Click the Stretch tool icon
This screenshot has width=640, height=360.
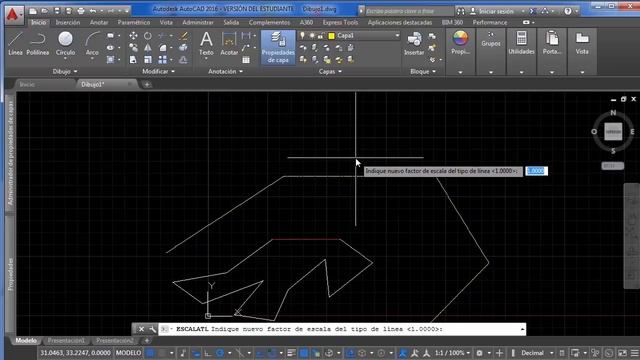click(133, 60)
